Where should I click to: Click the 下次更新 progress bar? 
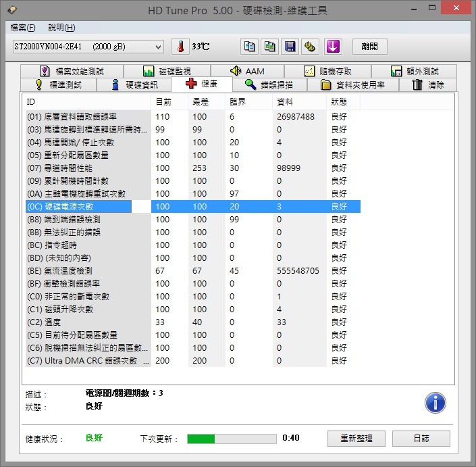[x=232, y=439]
